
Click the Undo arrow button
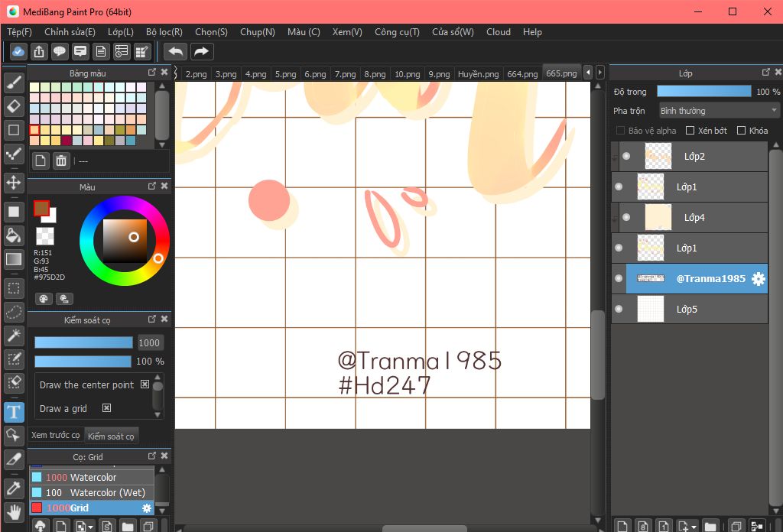[175, 51]
